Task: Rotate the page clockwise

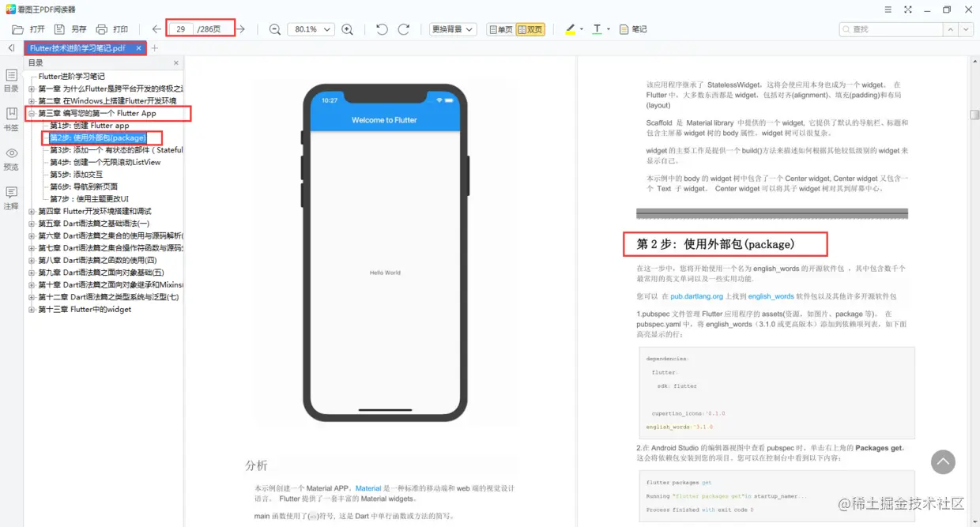Action: click(404, 29)
